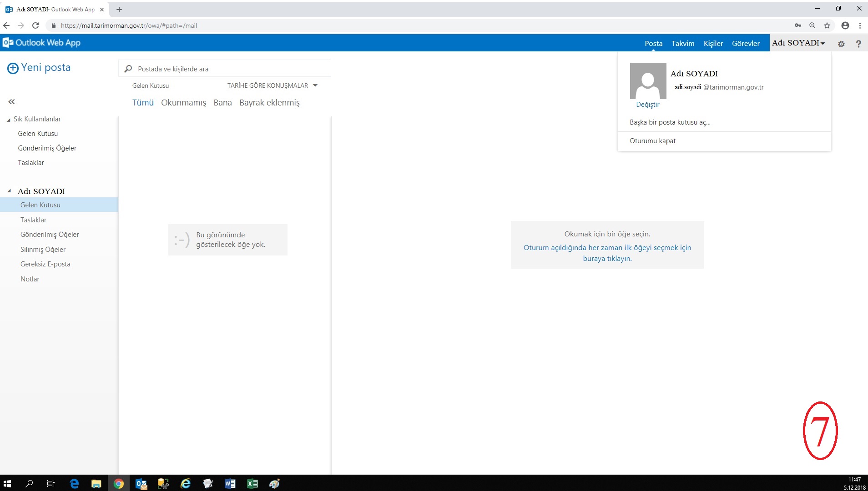The image size is (868, 491).
Task: Click the search magnifier icon
Action: pyautogui.click(x=128, y=69)
